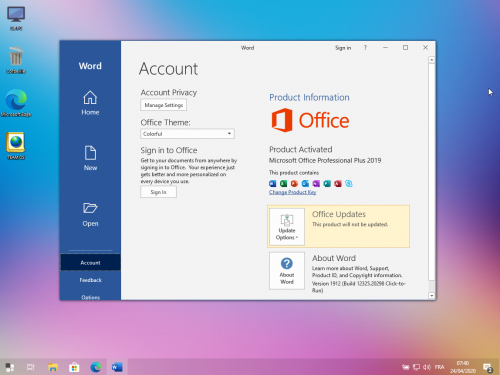This screenshot has width=500, height=375.
Task: Click the battery icon in system tray
Action: pyautogui.click(x=406, y=367)
